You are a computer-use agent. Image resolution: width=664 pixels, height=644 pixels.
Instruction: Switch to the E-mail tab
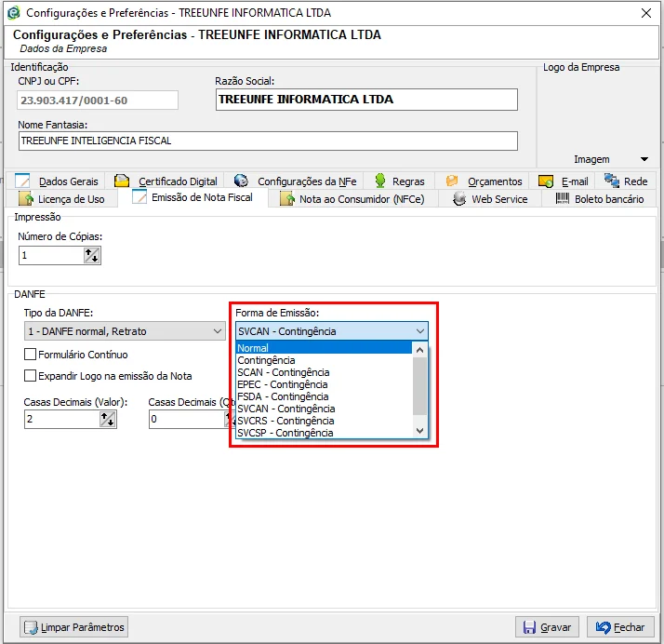click(564, 181)
